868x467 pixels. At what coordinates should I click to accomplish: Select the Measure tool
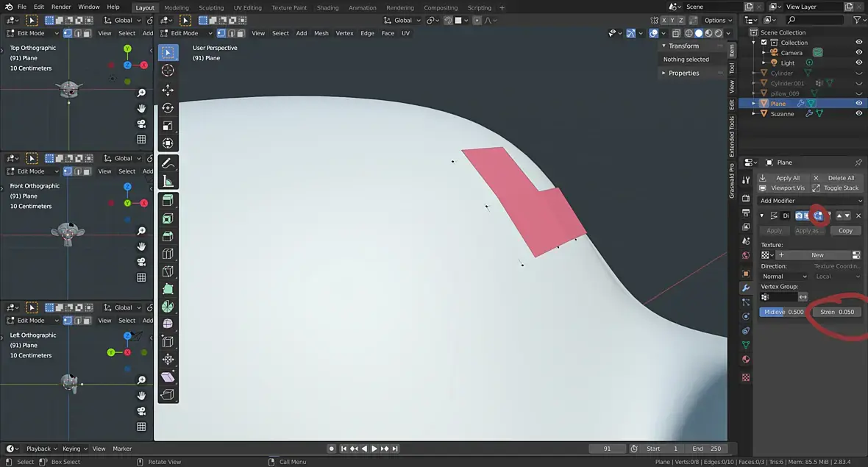point(168,182)
